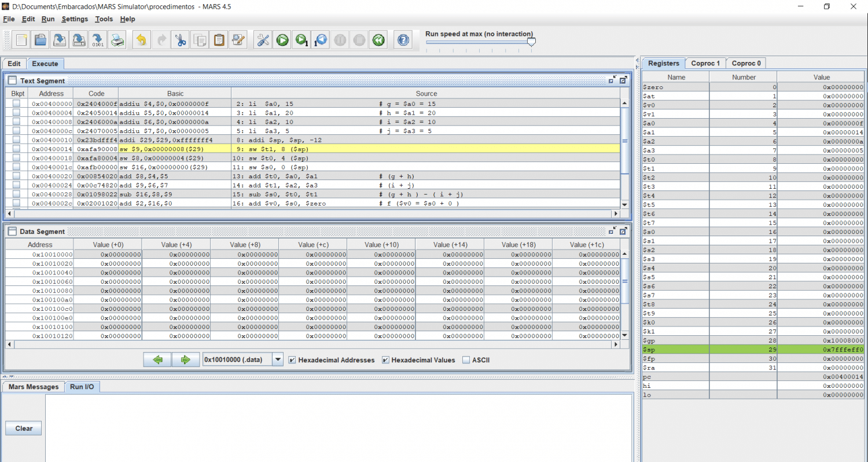Click the Run speed slider handle
Screen dimensions: 868x462
coord(531,42)
